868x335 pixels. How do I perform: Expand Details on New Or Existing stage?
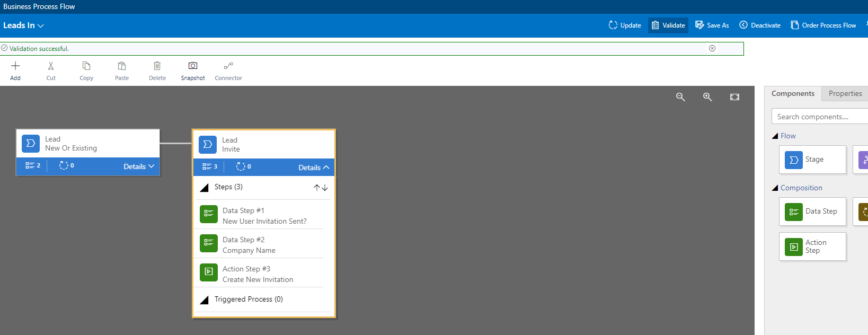click(139, 166)
